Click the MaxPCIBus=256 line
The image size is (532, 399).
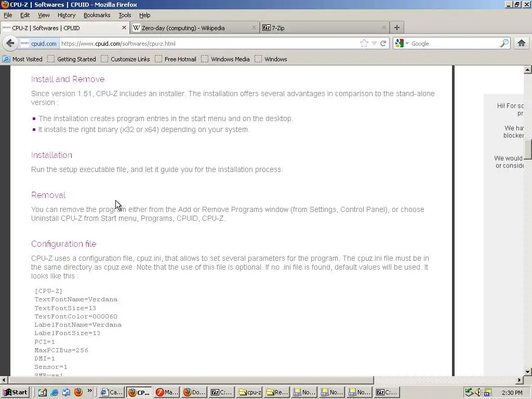click(x=61, y=350)
